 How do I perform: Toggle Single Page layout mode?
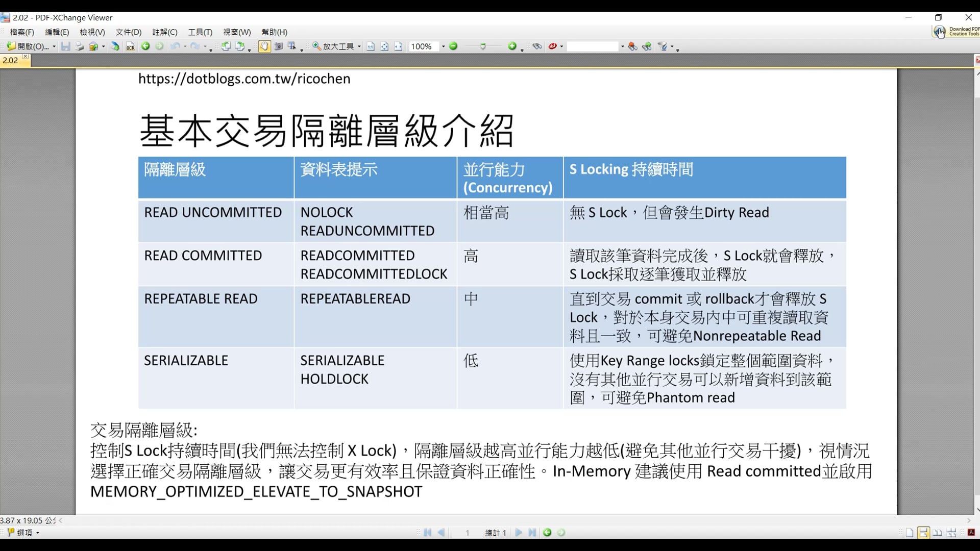click(x=910, y=533)
